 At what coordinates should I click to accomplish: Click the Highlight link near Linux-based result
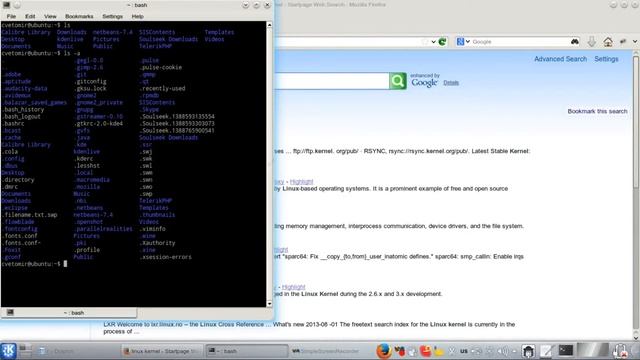tap(301, 182)
